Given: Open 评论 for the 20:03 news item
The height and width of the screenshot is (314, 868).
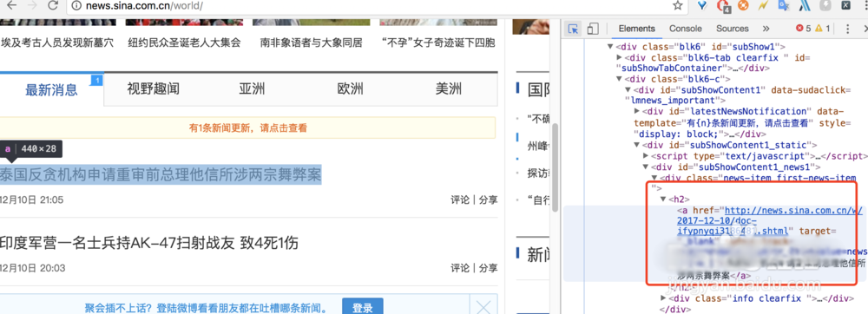Looking at the screenshot, I should click(x=460, y=268).
